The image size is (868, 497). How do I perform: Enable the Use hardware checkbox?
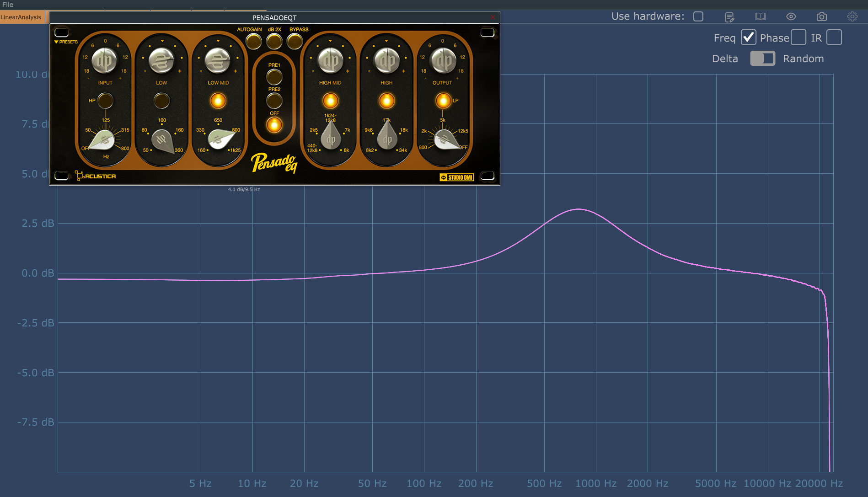698,16
